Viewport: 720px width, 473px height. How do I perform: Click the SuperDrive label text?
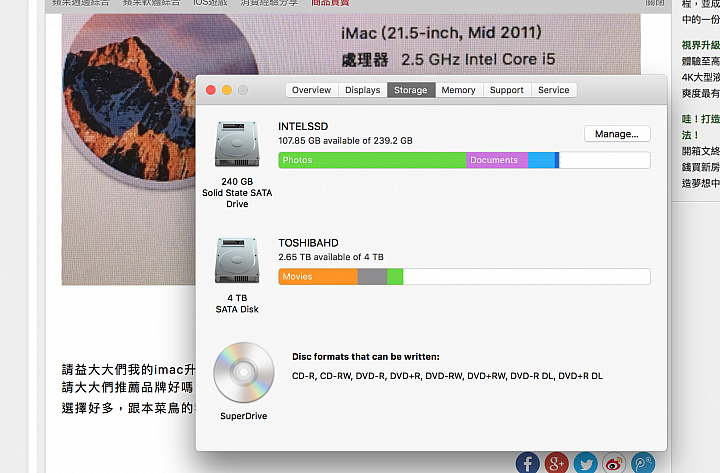[x=243, y=416]
